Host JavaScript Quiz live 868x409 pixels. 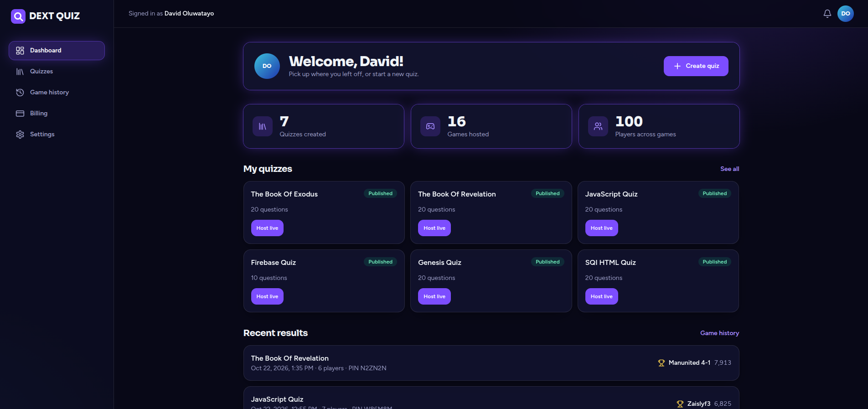pyautogui.click(x=602, y=228)
